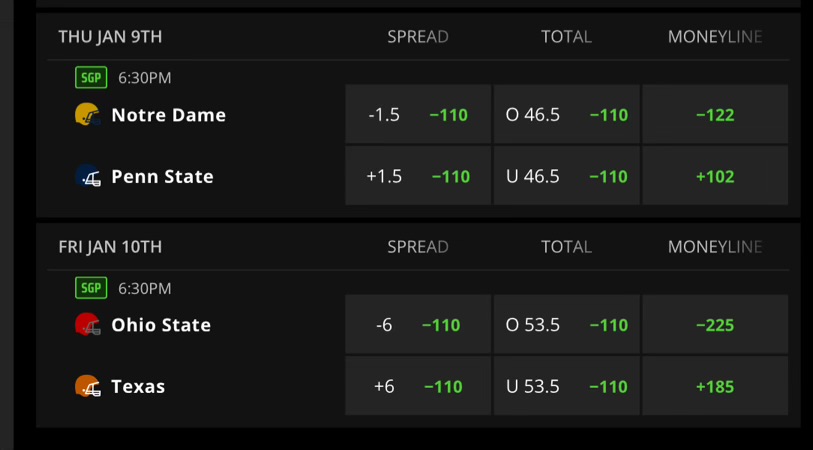Image resolution: width=813 pixels, height=450 pixels.
Task: Select Notre Dame -1.5 spread bet
Action: pyautogui.click(x=418, y=114)
